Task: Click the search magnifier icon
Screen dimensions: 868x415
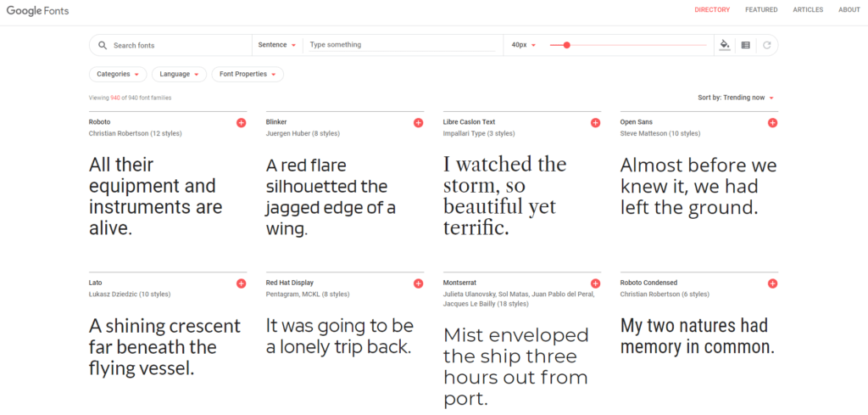Action: [x=103, y=46]
